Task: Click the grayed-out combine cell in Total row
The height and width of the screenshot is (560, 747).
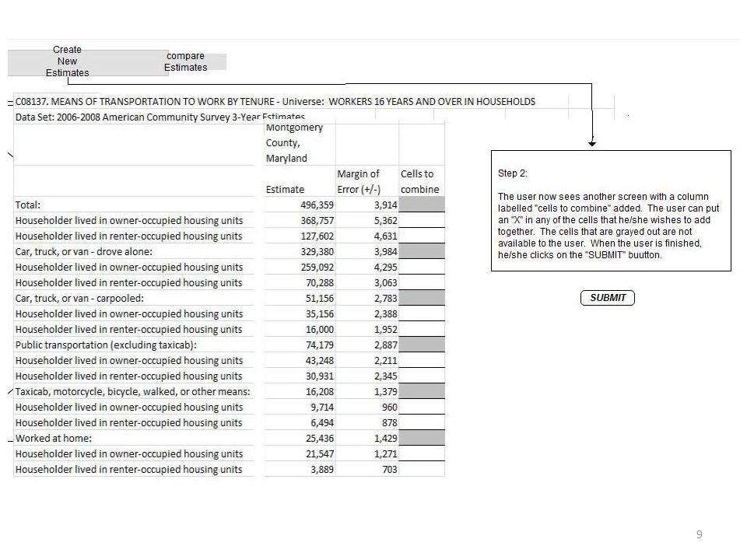Action: (422, 205)
